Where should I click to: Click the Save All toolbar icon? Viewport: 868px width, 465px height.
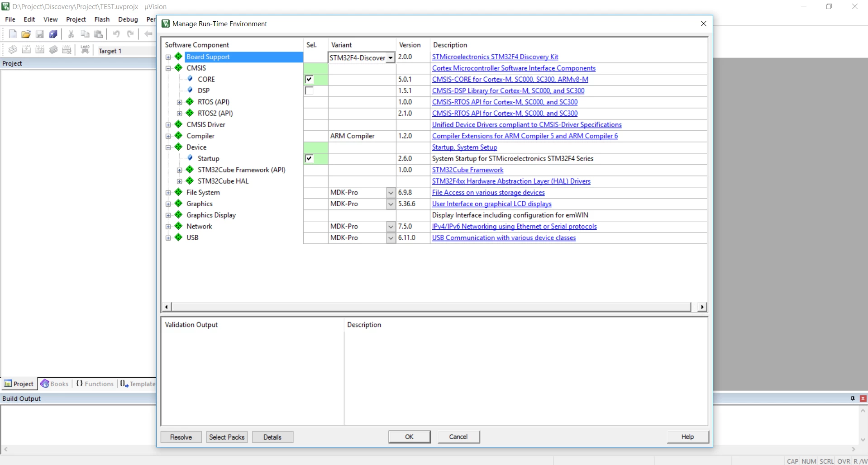53,34
